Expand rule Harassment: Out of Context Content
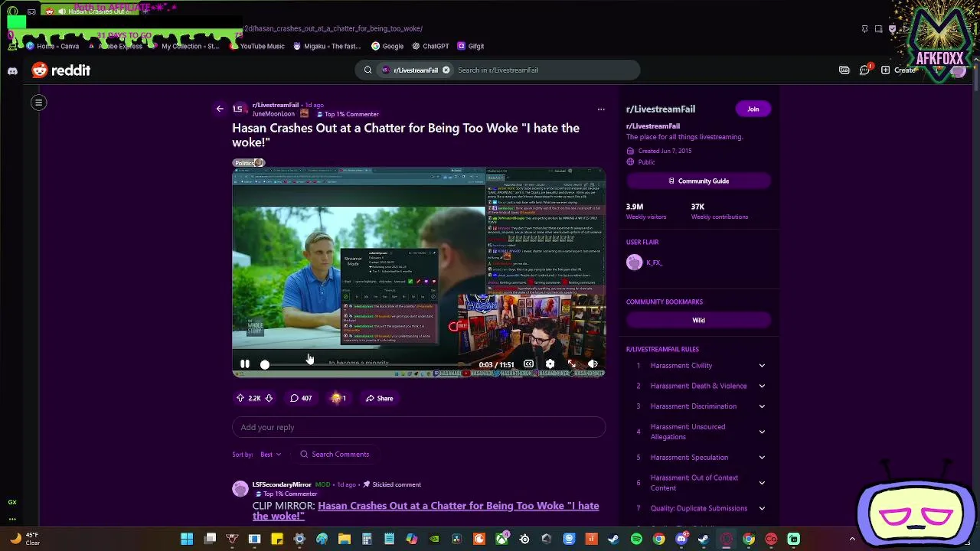Image resolution: width=980 pixels, height=551 pixels. [698, 483]
